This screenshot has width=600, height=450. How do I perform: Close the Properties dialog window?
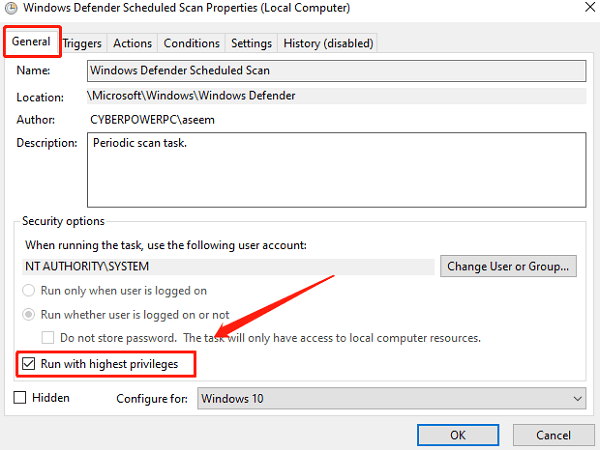click(590, 7)
